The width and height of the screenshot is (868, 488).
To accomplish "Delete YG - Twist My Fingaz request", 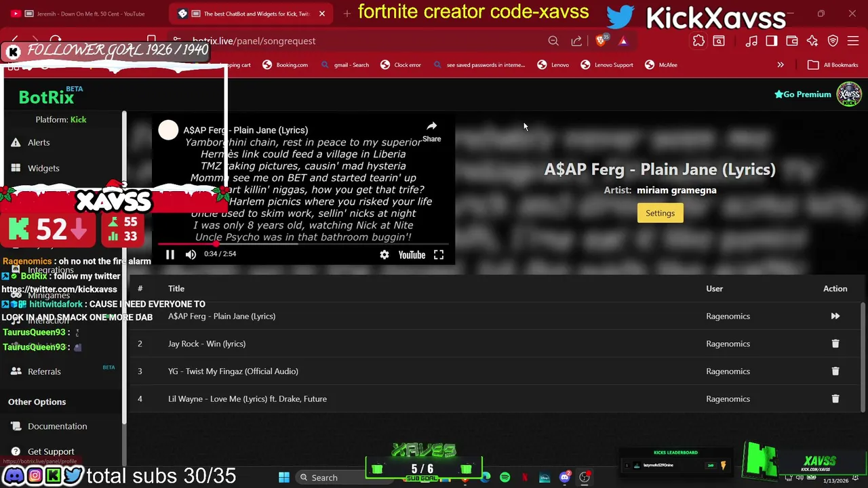I will pyautogui.click(x=835, y=371).
